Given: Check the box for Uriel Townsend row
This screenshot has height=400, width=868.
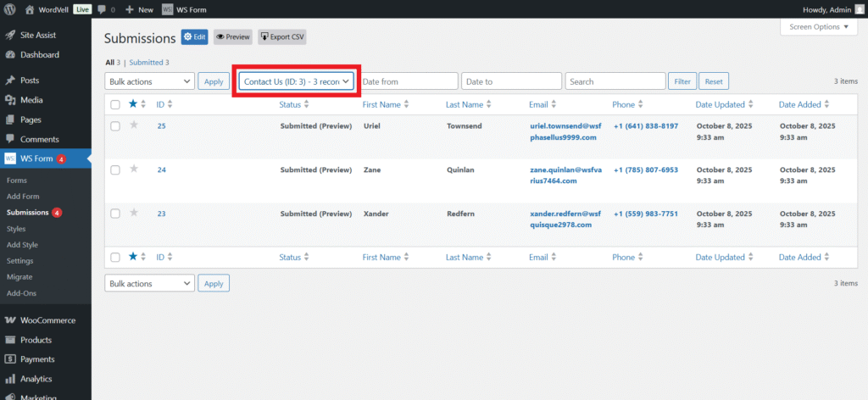Looking at the screenshot, I should tap(115, 125).
